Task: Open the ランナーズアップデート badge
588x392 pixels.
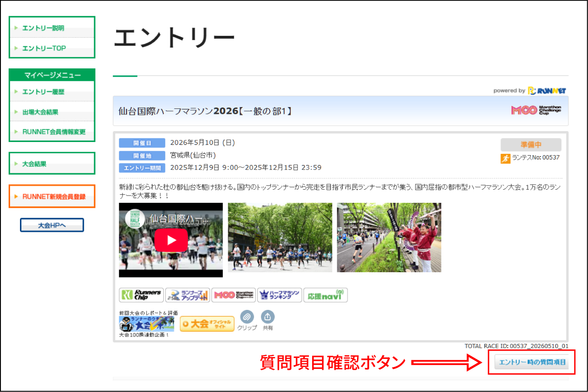Action: 187,295
